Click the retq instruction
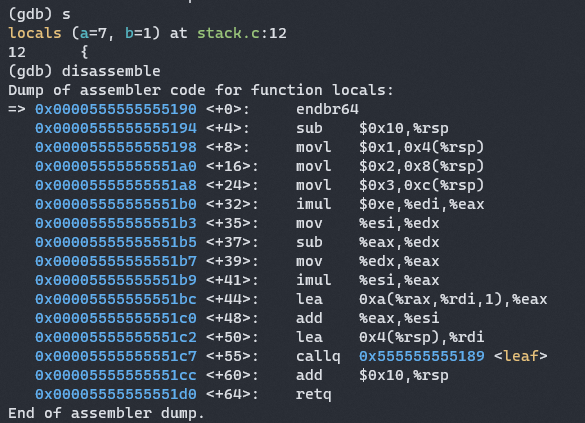The width and height of the screenshot is (585, 423). pos(313,394)
